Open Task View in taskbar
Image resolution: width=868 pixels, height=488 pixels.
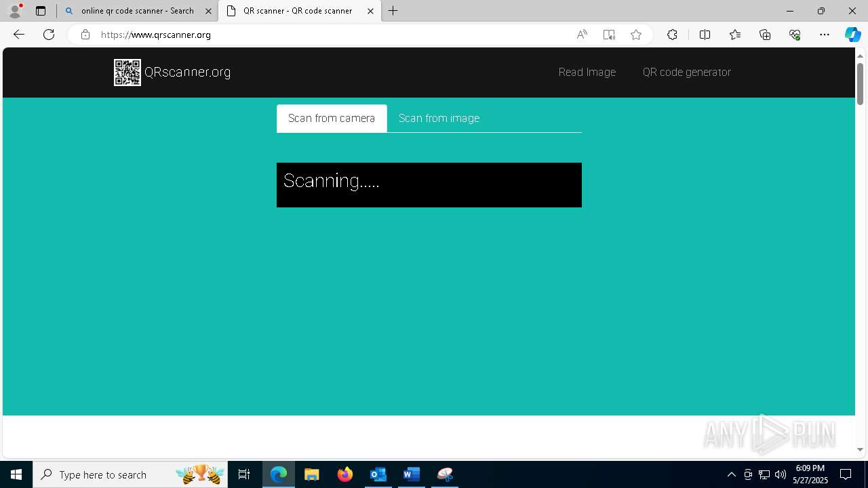pyautogui.click(x=244, y=474)
